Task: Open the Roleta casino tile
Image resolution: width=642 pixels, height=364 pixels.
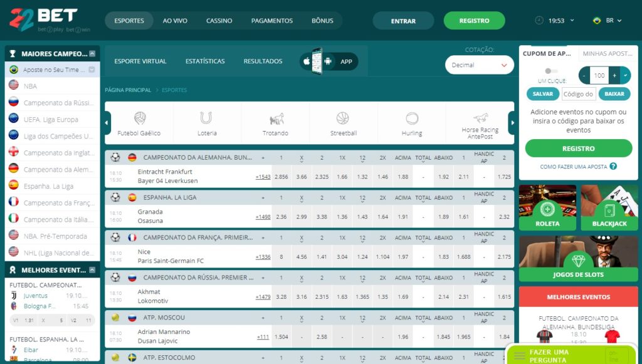Action: click(x=547, y=208)
